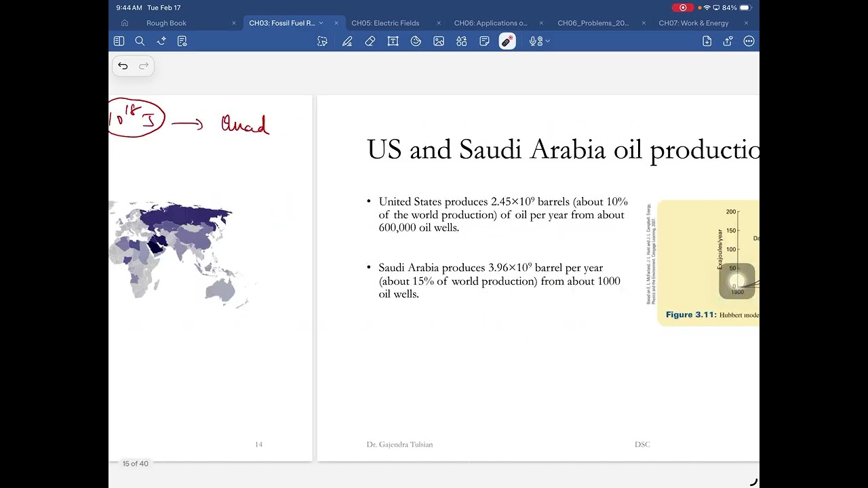Tap the battery 84% indicator
The height and width of the screenshot is (488, 868).
click(737, 7)
